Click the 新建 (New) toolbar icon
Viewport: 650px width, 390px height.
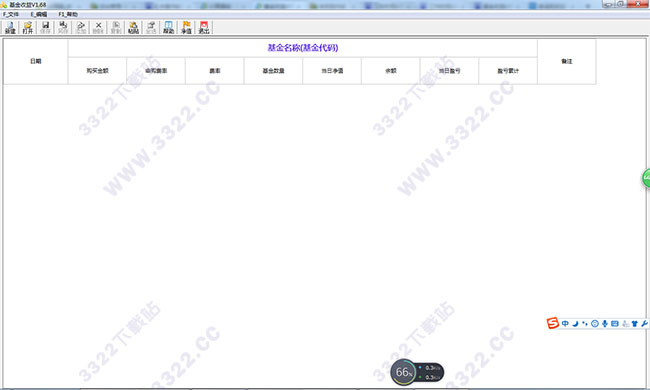point(10,28)
